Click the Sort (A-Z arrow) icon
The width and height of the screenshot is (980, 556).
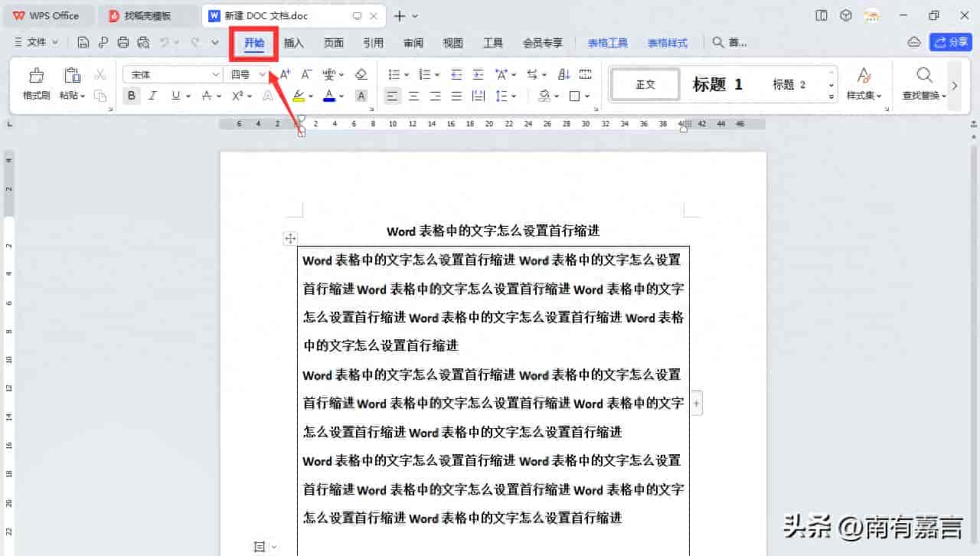tap(564, 74)
